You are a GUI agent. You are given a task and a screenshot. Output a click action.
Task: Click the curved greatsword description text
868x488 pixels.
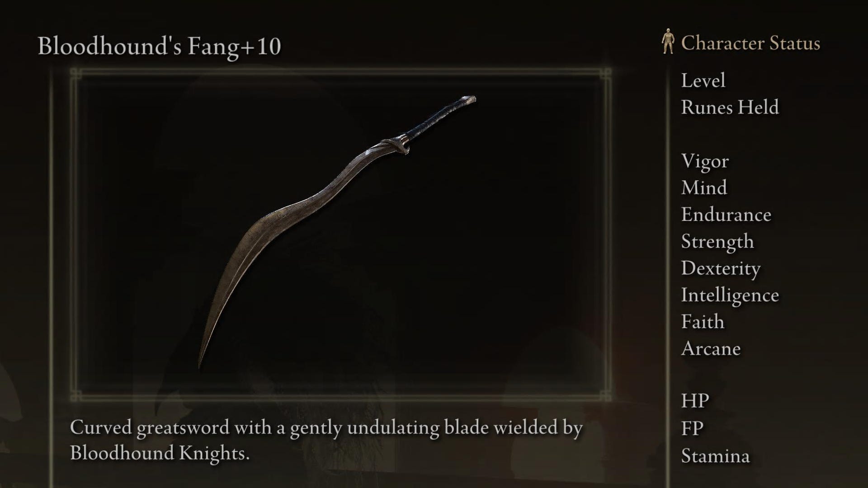[326, 428]
